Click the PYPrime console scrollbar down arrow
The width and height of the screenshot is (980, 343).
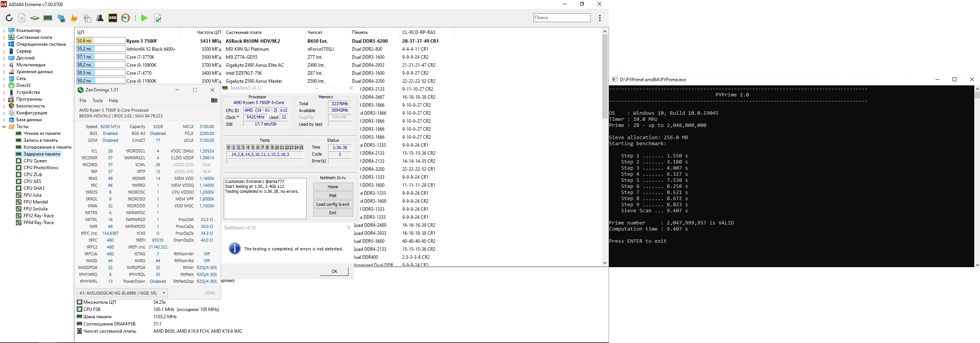click(977, 264)
